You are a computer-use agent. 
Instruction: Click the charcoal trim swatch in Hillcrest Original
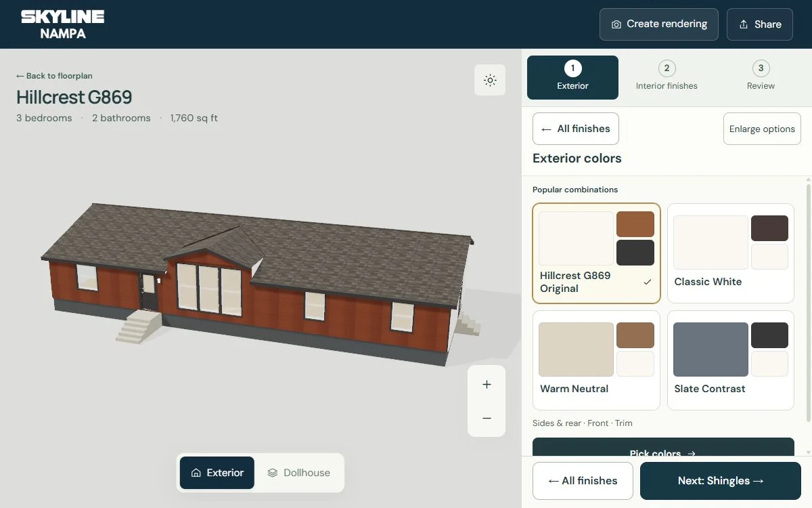(x=635, y=253)
